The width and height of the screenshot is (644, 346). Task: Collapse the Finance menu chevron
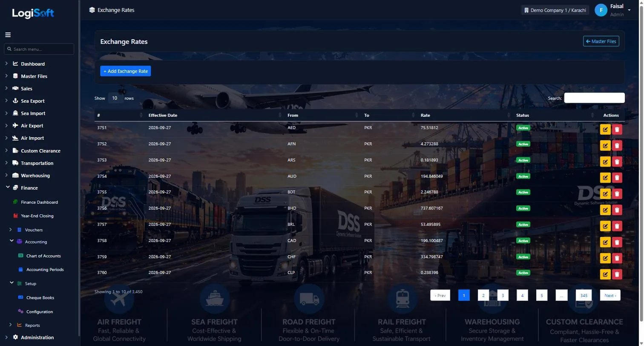point(8,187)
